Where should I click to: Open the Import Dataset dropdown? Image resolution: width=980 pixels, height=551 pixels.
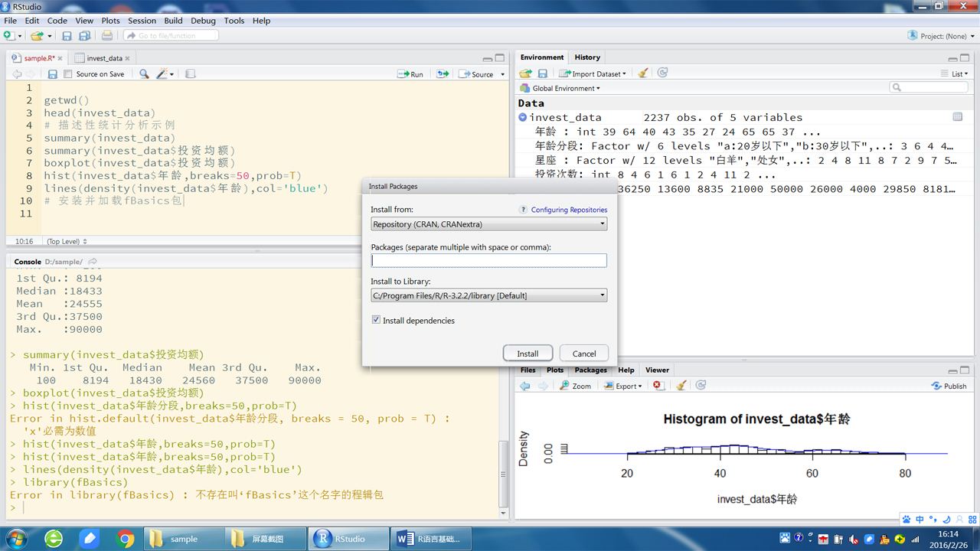pos(593,73)
